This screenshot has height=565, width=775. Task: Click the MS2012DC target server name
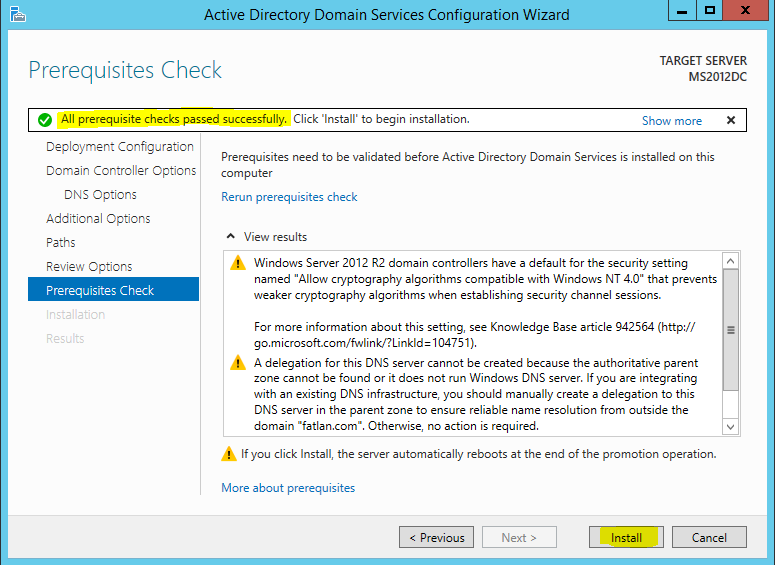click(718, 77)
